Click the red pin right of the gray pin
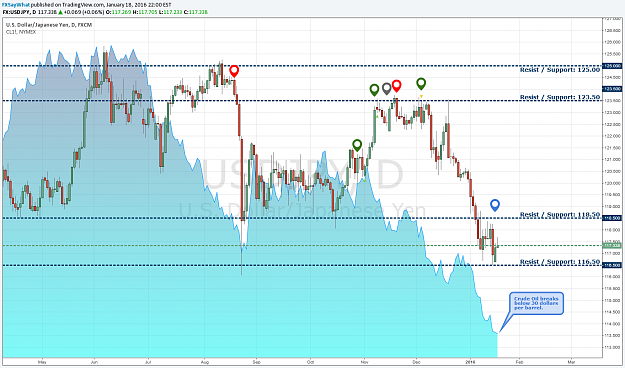The image size is (625, 368). [x=396, y=86]
